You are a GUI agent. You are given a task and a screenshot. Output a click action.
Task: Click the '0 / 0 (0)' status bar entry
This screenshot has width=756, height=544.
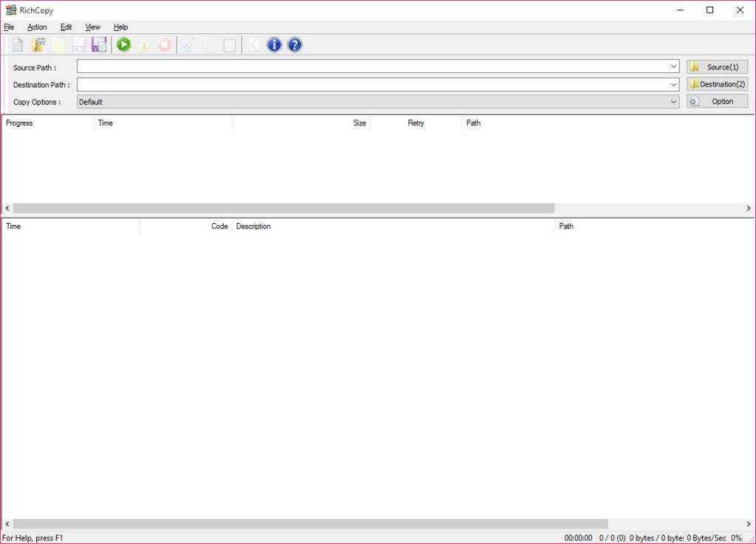coord(612,538)
